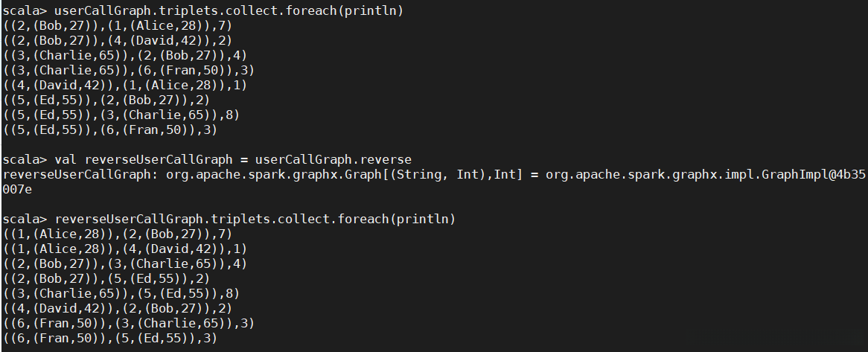Click output line ((3,(Charlie,65)),(2,(Bob,27)),4)
Screen dimensions: 868x352
[x=118, y=55]
